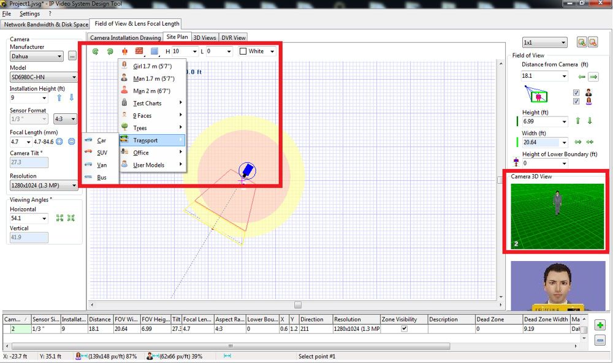
Task: Click the orange person 3D model icon
Action: pos(125,51)
